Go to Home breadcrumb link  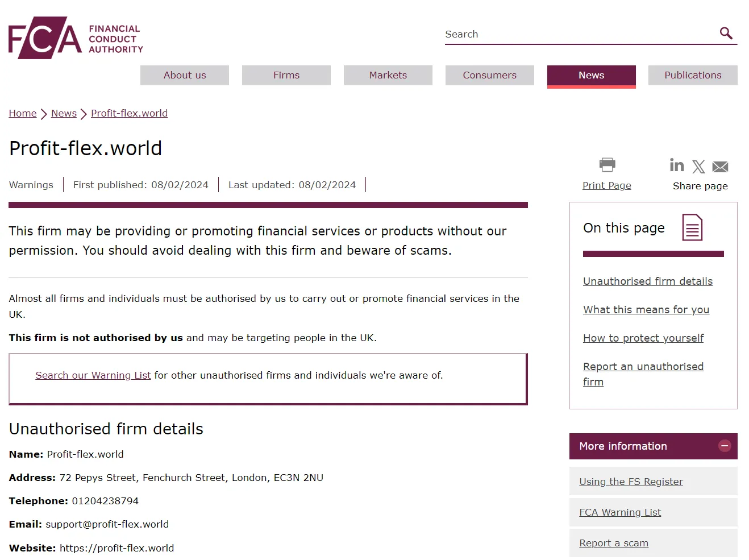(x=23, y=113)
